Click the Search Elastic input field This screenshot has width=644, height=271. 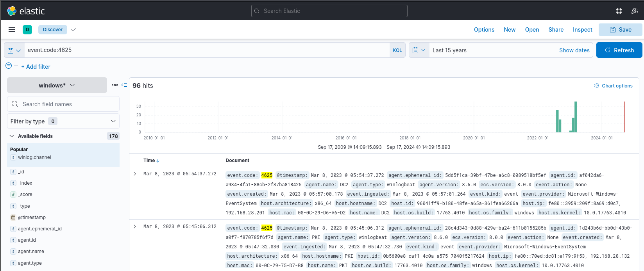click(329, 11)
